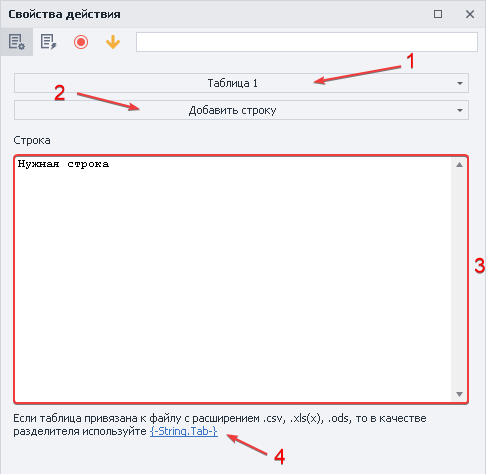This screenshot has width=486, height=474.
Task: Click inside the Строка text area
Action: 233,279
